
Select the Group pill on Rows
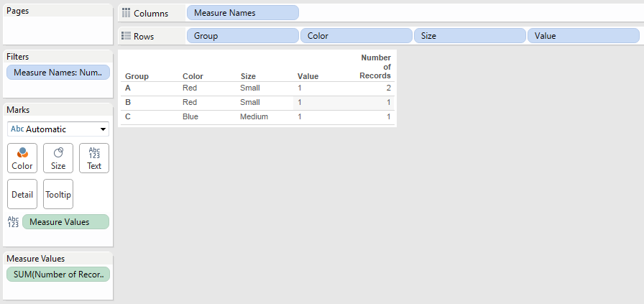[x=242, y=35]
